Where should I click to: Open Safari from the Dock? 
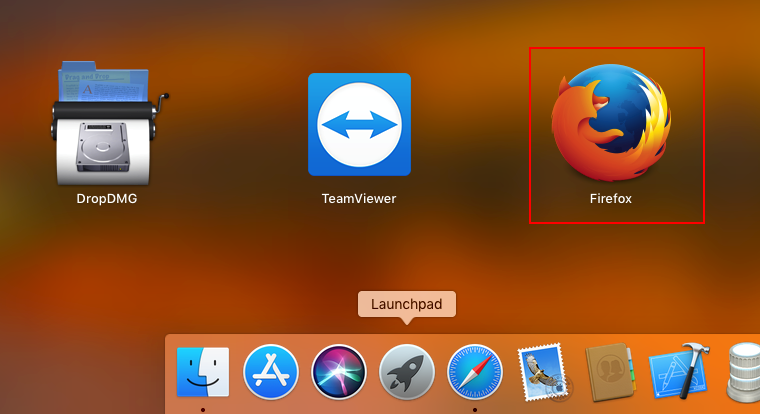click(x=475, y=372)
